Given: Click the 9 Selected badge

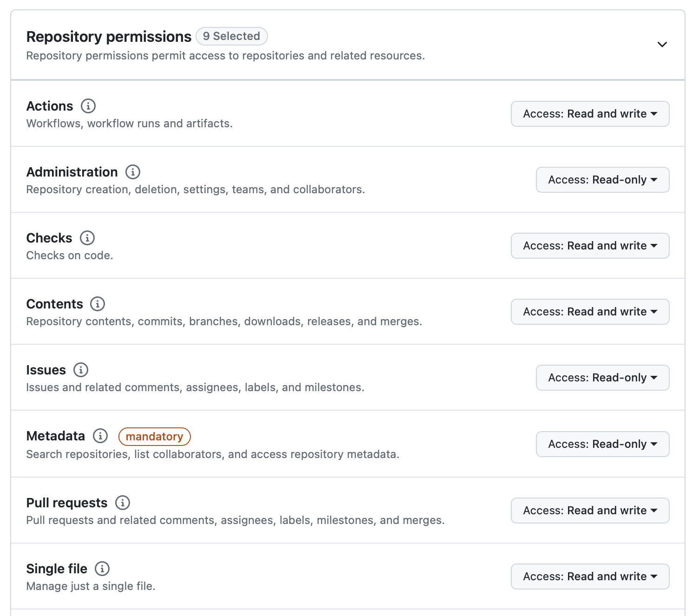Looking at the screenshot, I should point(232,36).
